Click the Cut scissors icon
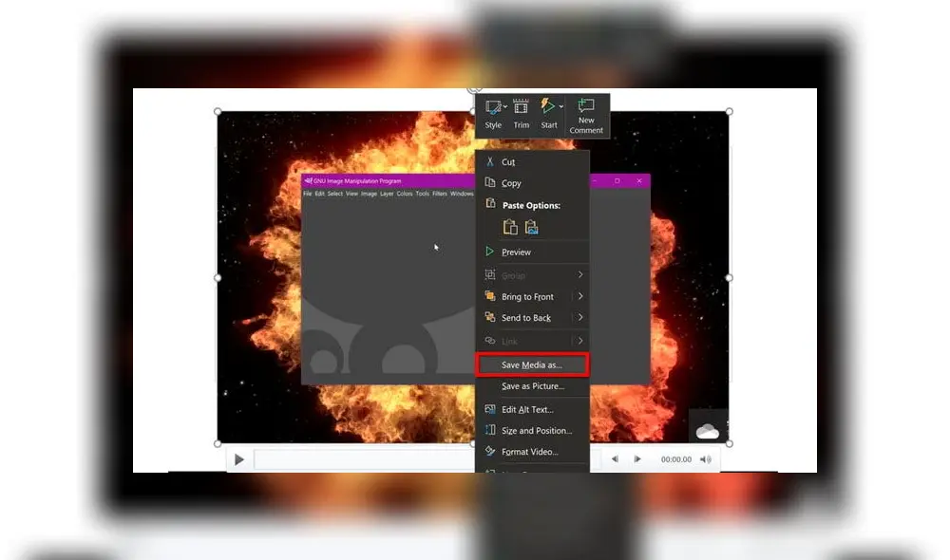950x560 pixels. [x=490, y=160]
